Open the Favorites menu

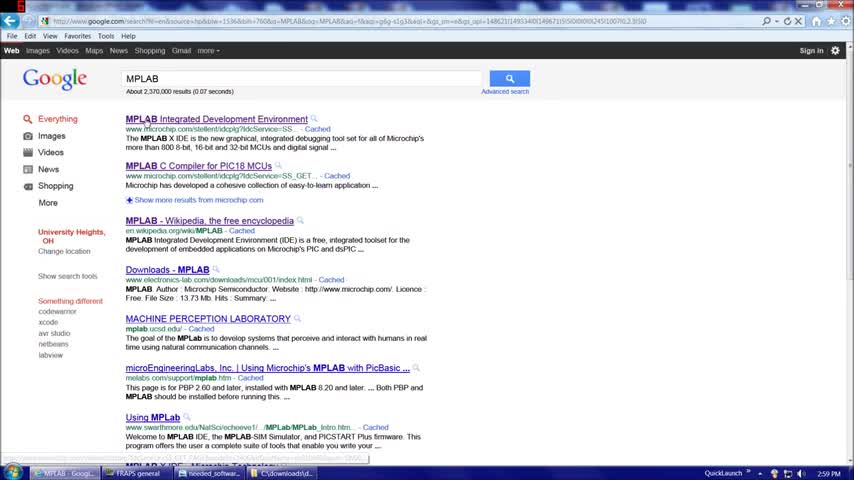(x=77, y=36)
